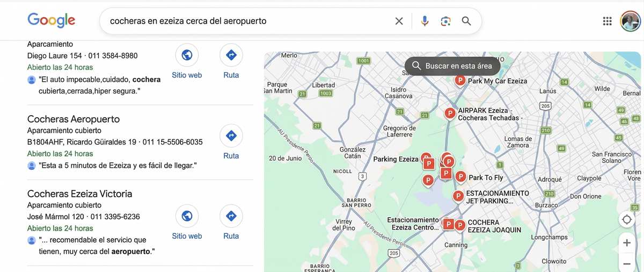Select the Estacionamiento Ezeiza Centro map pin
Image resolution: width=644 pixels, height=272 pixels.
[x=448, y=224]
